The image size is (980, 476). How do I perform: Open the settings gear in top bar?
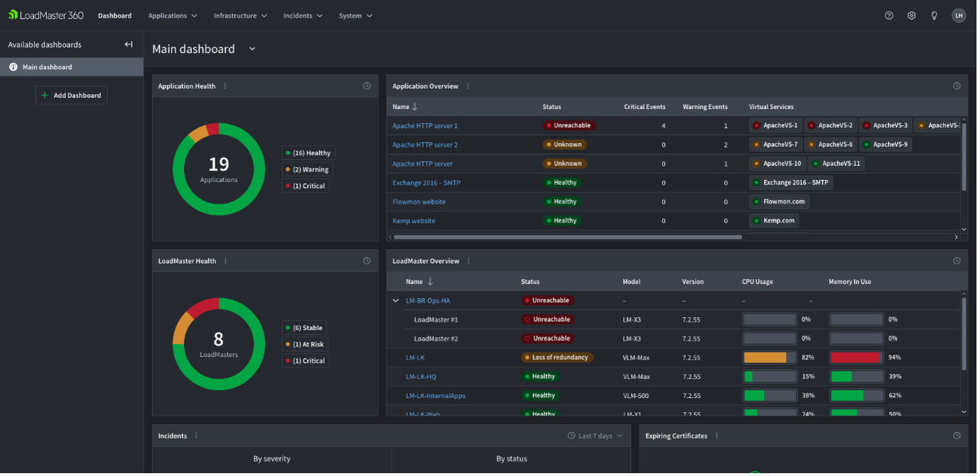pos(911,15)
